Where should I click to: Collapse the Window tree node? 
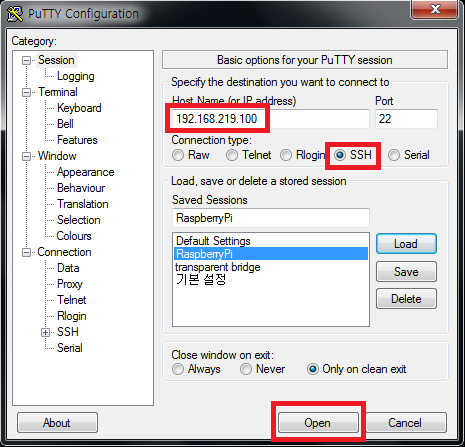[x=26, y=156]
